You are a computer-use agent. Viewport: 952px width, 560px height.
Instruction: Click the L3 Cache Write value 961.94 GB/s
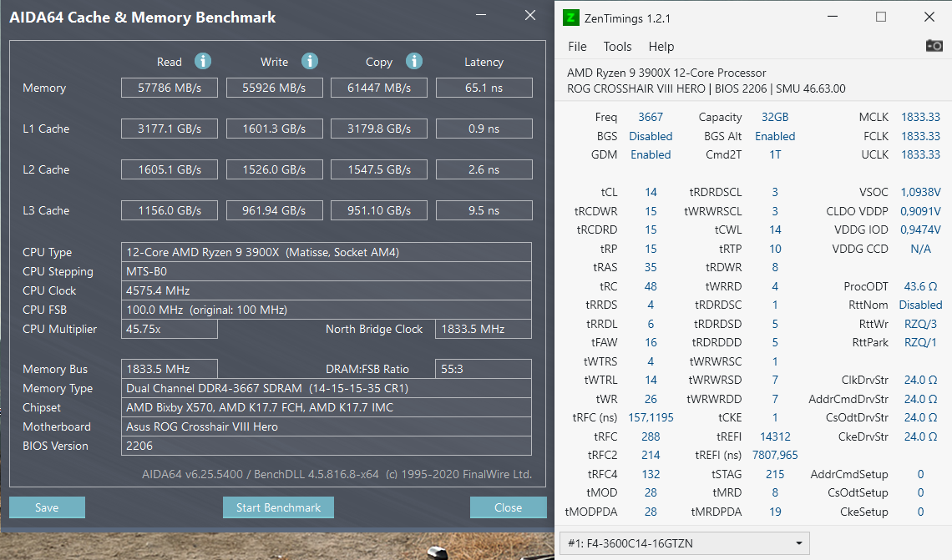(274, 210)
